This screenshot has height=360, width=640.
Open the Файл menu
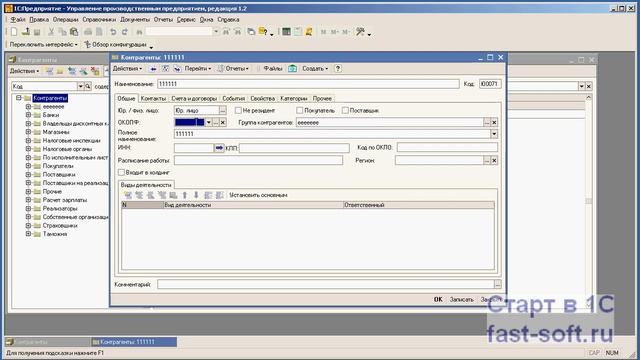tap(18, 20)
